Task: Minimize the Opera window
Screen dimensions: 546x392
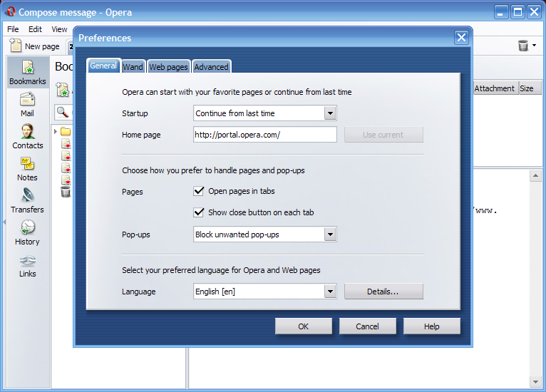Action: pyautogui.click(x=501, y=12)
